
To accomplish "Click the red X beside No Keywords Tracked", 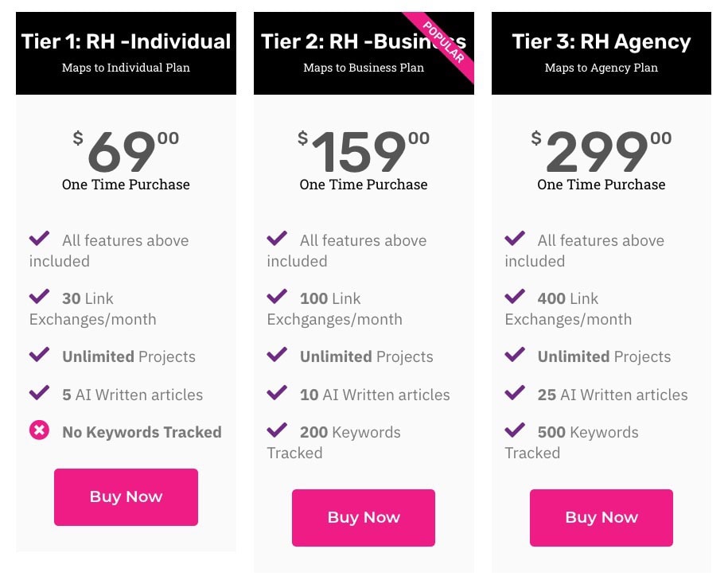I will tap(39, 432).
